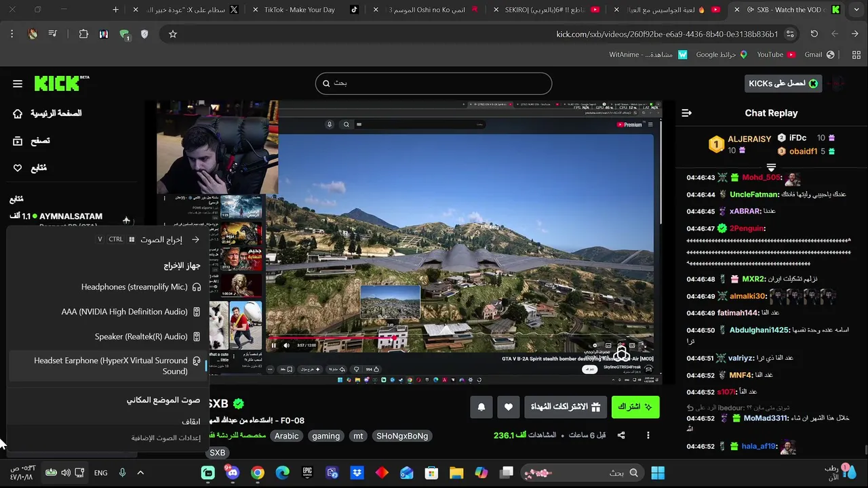
Task: Click username UncleFatman in chat
Action: [754, 195]
